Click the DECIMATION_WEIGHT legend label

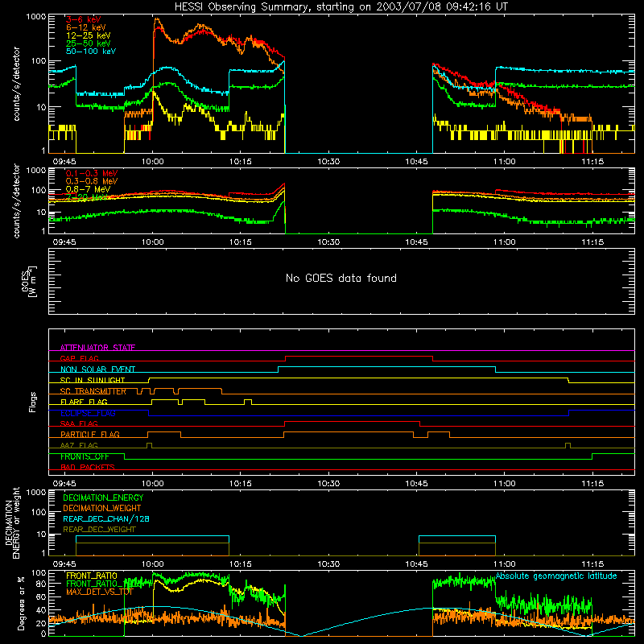pyautogui.click(x=102, y=508)
